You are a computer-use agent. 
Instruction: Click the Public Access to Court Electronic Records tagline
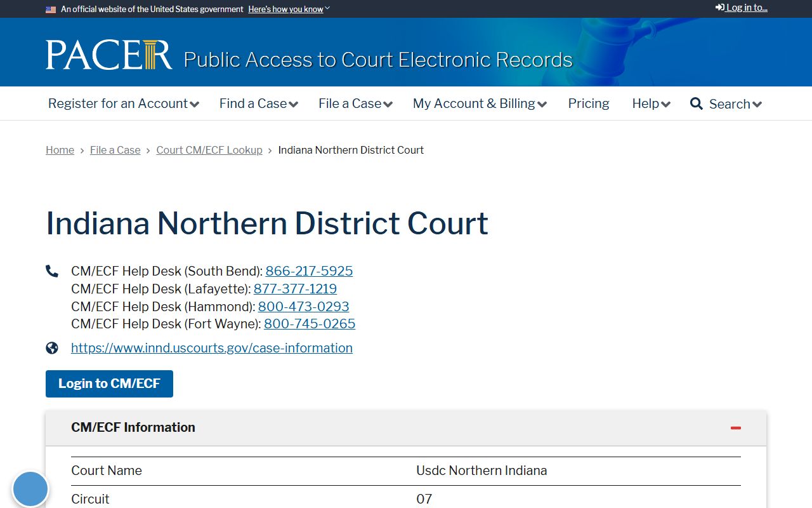click(378, 59)
